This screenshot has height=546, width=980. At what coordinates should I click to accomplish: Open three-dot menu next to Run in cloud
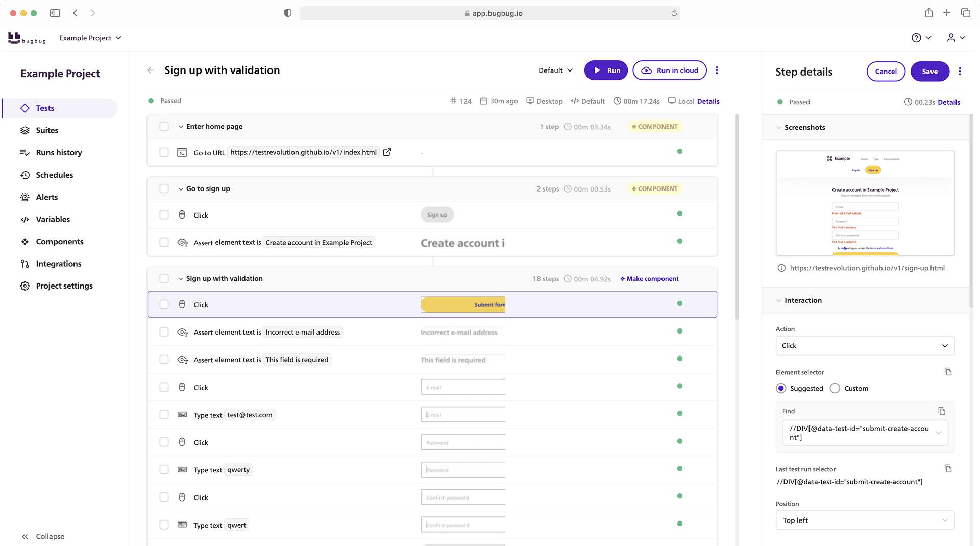(717, 70)
